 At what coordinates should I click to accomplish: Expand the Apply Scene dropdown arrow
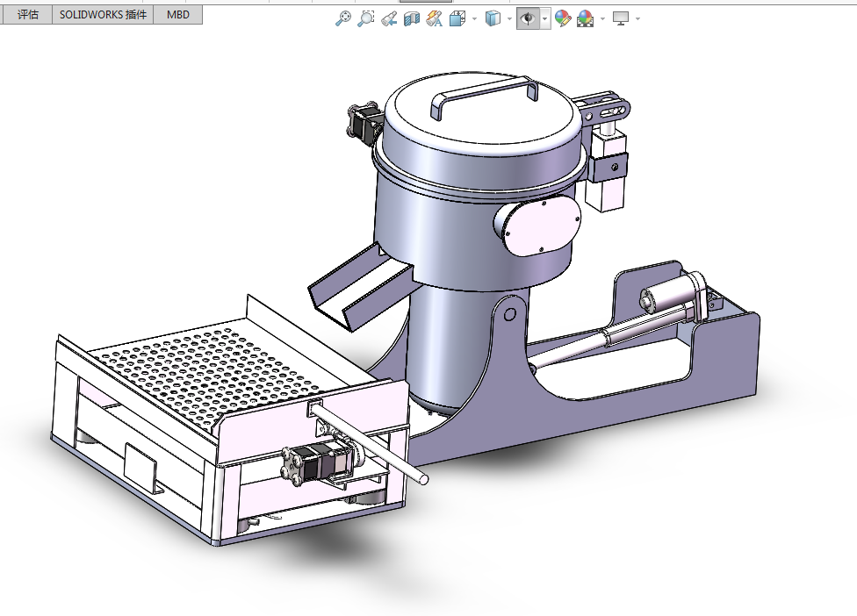pos(602,18)
